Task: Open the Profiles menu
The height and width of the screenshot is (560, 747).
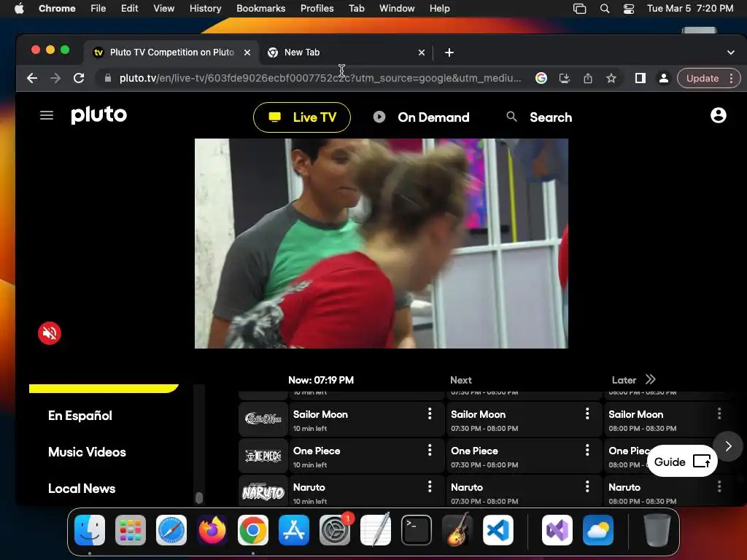Action: (x=317, y=8)
